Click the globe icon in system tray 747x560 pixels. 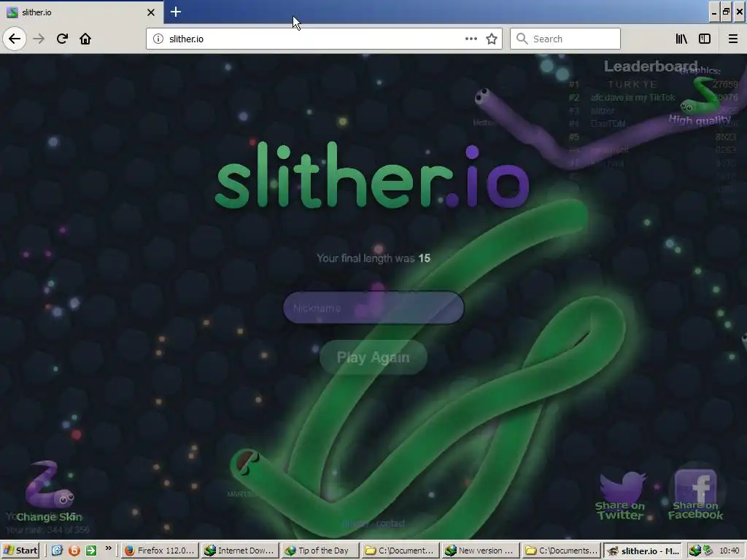(694, 551)
